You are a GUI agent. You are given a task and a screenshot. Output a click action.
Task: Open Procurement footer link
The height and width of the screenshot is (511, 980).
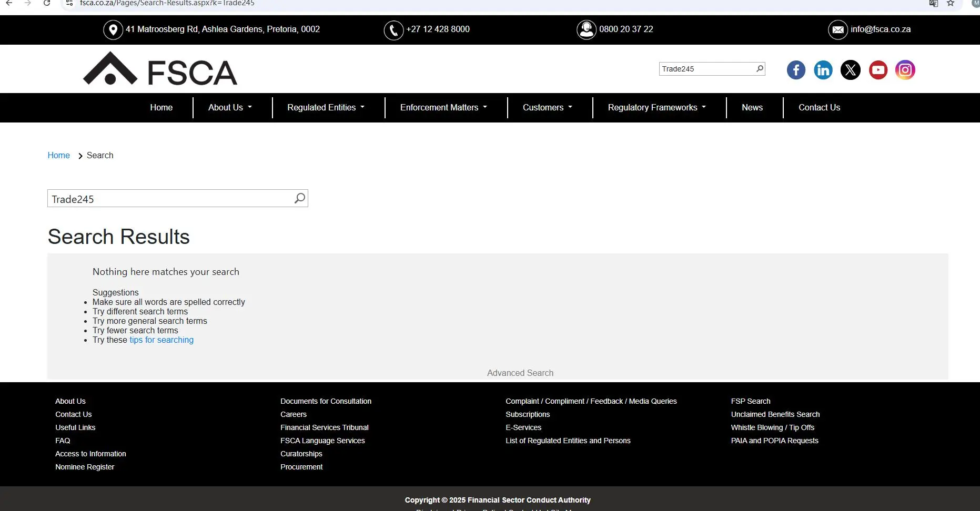pyautogui.click(x=301, y=467)
